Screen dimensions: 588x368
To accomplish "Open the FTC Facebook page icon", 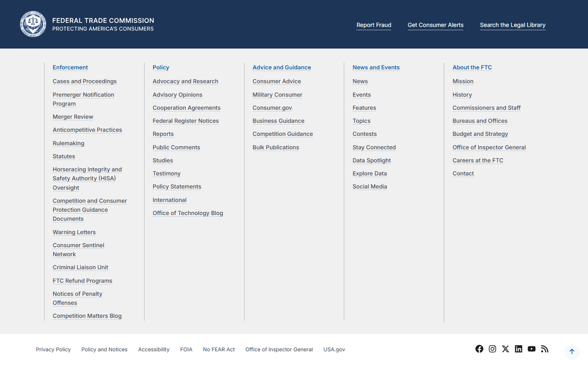I will pyautogui.click(x=479, y=349).
